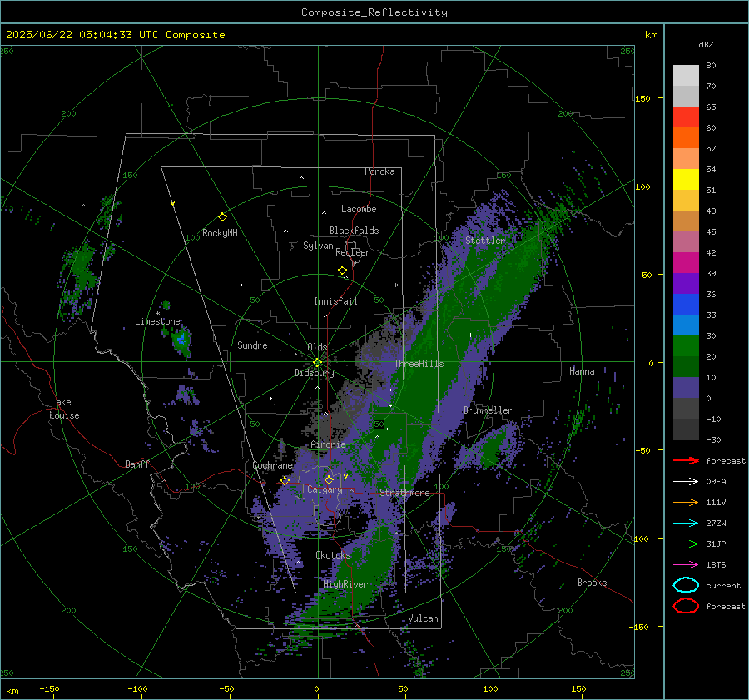This screenshot has width=749, height=700.
Task: Click the yellow diamond marker at RockyMH
Action: [222, 217]
